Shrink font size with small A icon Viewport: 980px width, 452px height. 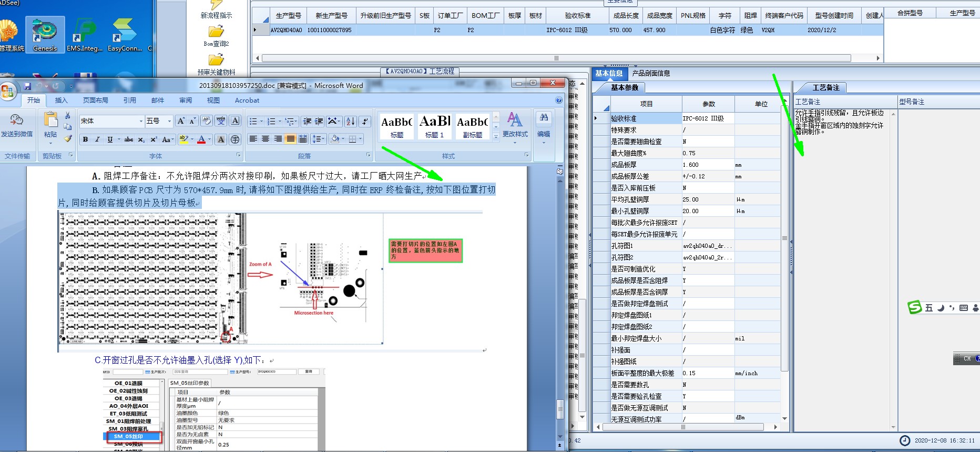[x=192, y=121]
